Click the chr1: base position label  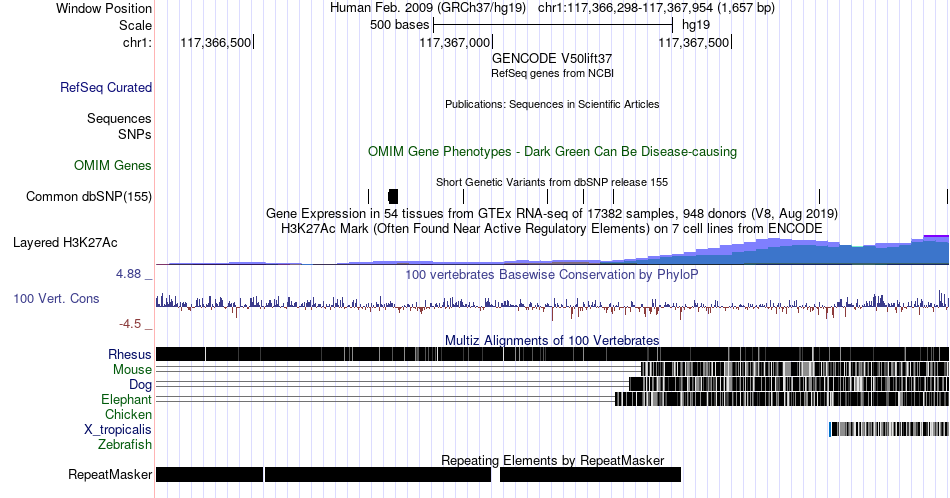(137, 42)
